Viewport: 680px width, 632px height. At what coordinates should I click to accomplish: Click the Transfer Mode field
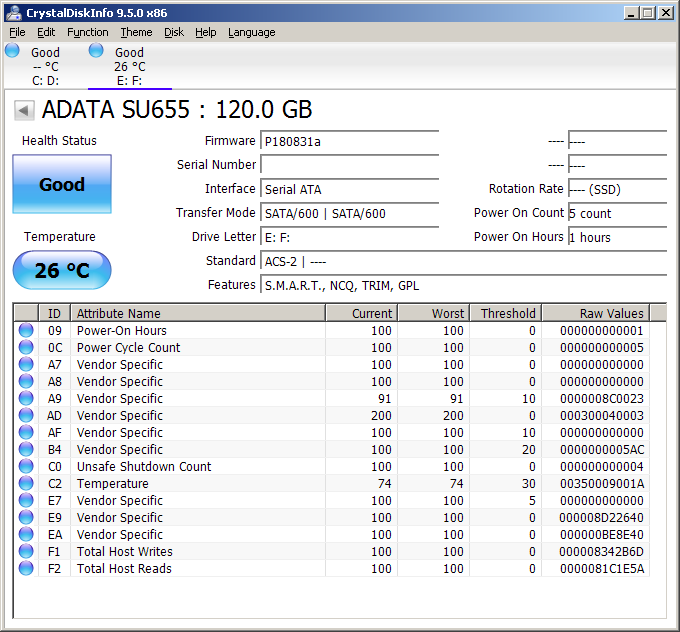point(350,213)
